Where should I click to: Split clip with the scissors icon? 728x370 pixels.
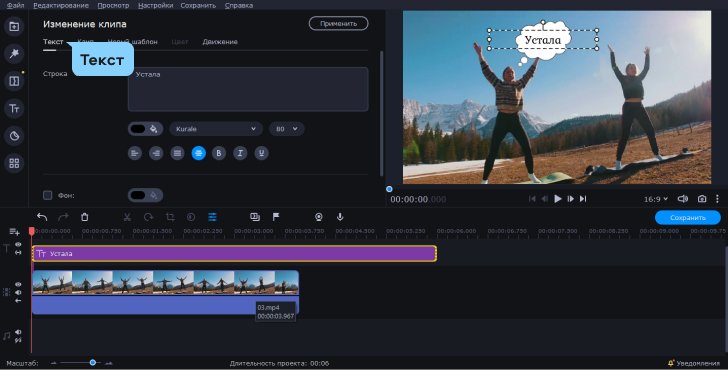[127, 217]
